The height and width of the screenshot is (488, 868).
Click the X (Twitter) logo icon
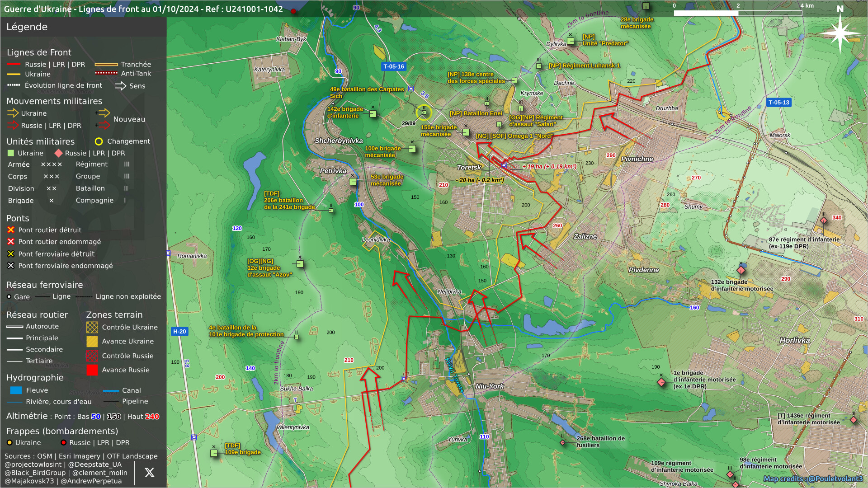(x=149, y=473)
